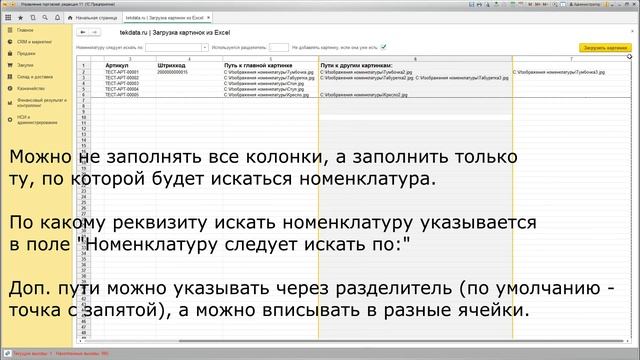Click the Продажи bag icon in sidebar
Screen dimensions: 640x360
[10, 53]
